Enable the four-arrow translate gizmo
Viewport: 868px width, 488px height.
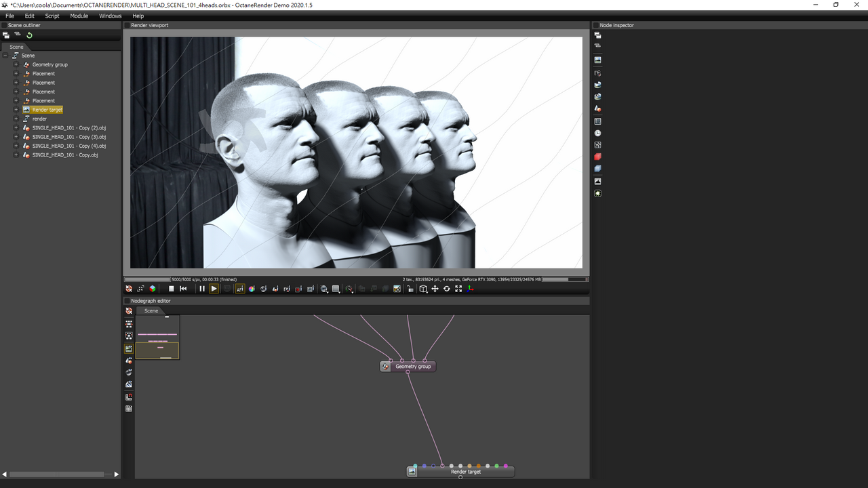[x=435, y=289]
